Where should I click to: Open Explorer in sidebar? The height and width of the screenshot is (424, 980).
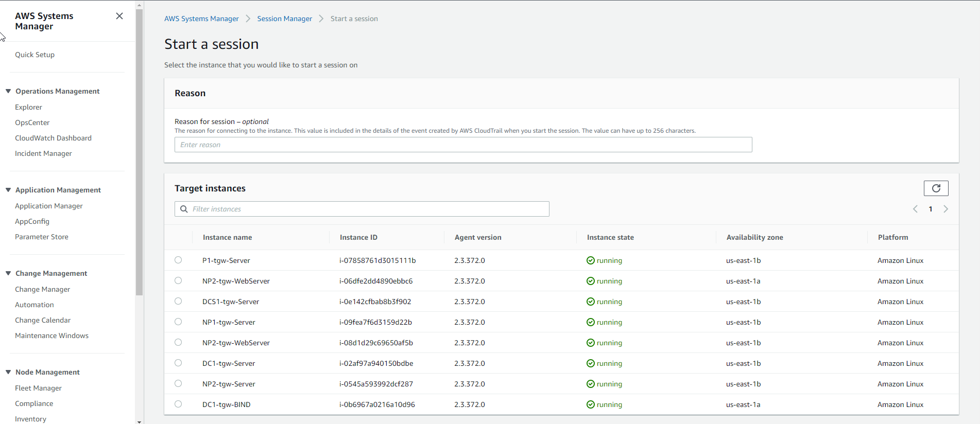click(x=28, y=107)
